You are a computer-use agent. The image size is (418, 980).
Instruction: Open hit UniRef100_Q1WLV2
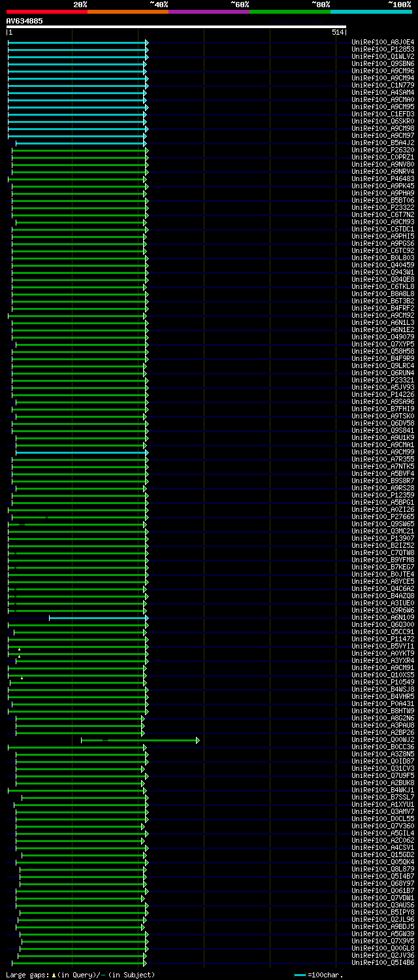383,56
